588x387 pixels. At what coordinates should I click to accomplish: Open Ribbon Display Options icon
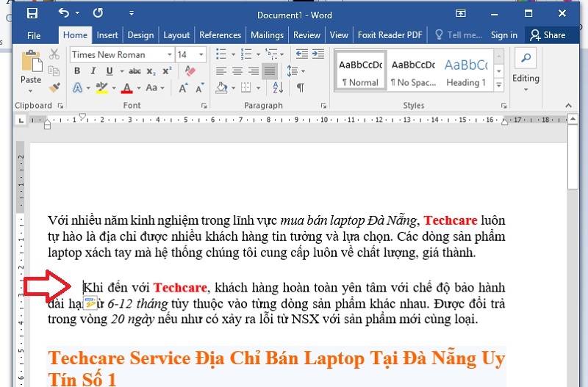pyautogui.click(x=461, y=13)
